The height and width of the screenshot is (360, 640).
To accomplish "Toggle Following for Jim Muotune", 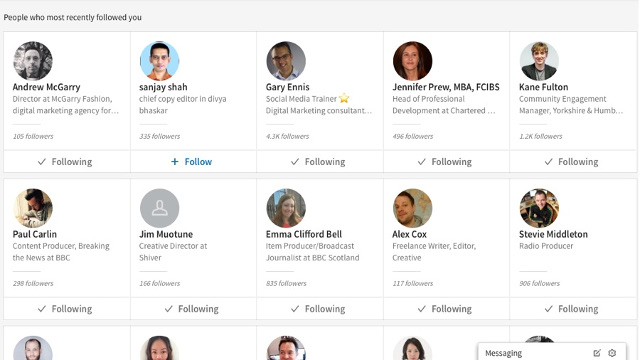I will [193, 309].
